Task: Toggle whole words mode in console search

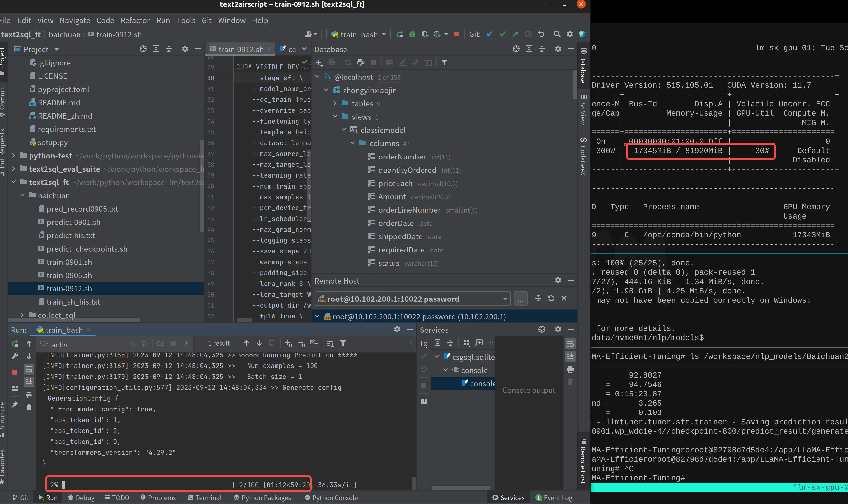Action: pyautogui.click(x=173, y=344)
